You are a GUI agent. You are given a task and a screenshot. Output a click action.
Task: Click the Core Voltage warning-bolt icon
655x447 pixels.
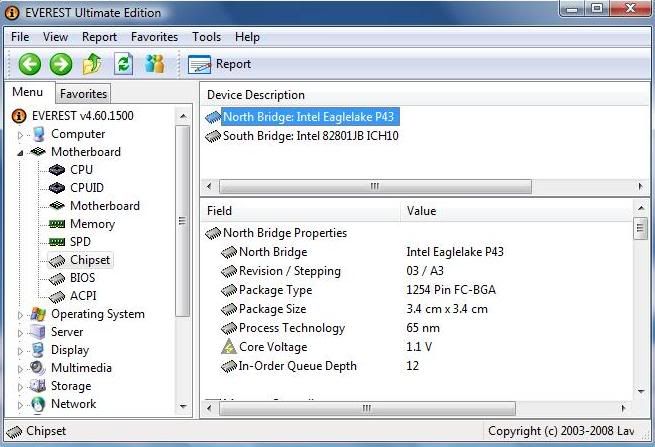pyautogui.click(x=228, y=347)
